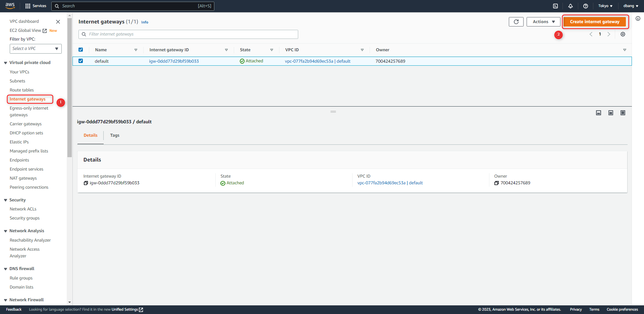Open Peering connections in sidebar

point(29,187)
